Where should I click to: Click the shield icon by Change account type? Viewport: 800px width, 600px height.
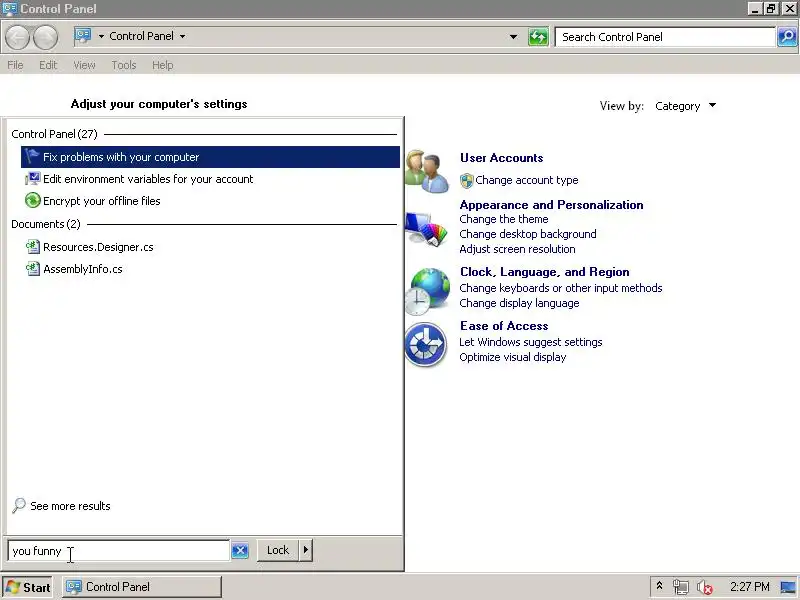(x=466, y=181)
